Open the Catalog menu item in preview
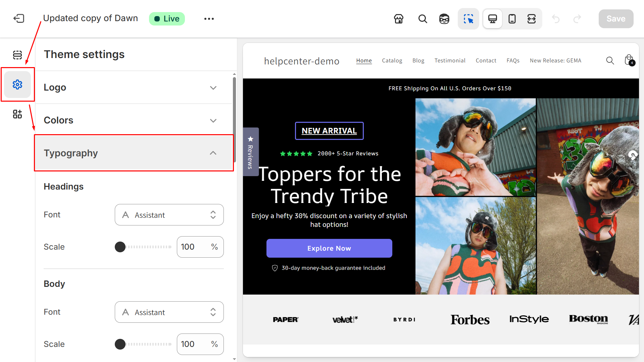The image size is (644, 362). click(392, 60)
